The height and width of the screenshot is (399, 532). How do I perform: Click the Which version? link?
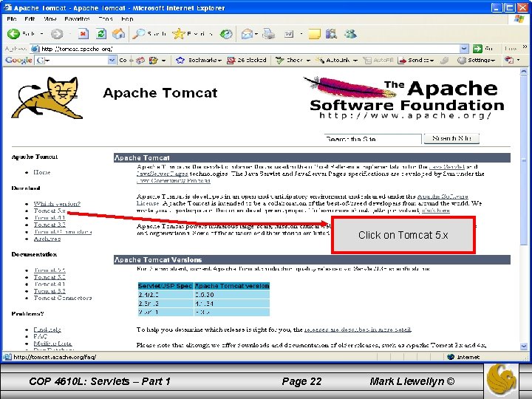tap(57, 204)
